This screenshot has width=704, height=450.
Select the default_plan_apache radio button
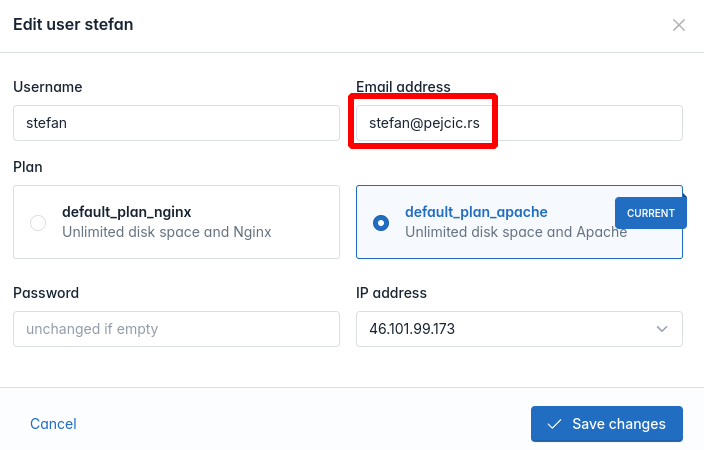[381, 223]
